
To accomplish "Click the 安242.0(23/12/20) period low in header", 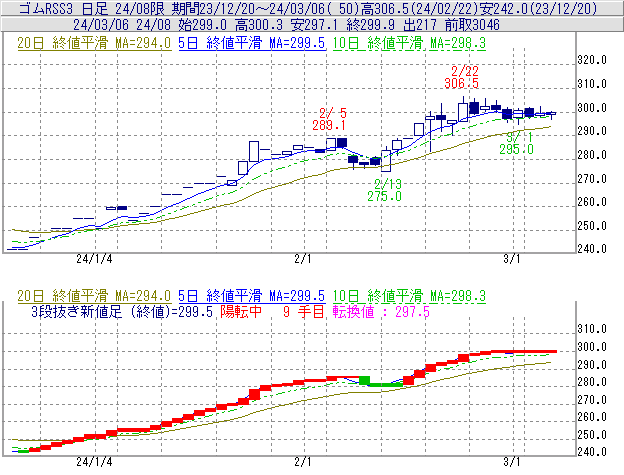I will click(x=538, y=8).
